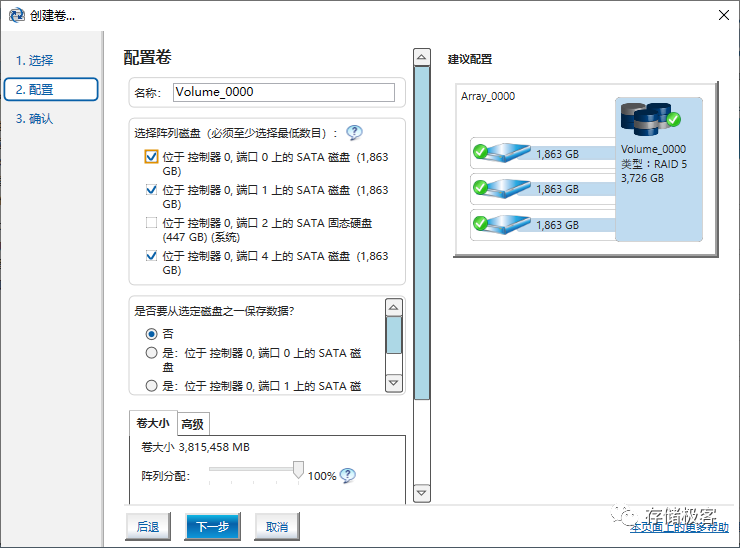Image resolution: width=740 pixels, height=548 pixels.
Task: Click the '3,726 GB' volume size text
Action: (x=642, y=178)
